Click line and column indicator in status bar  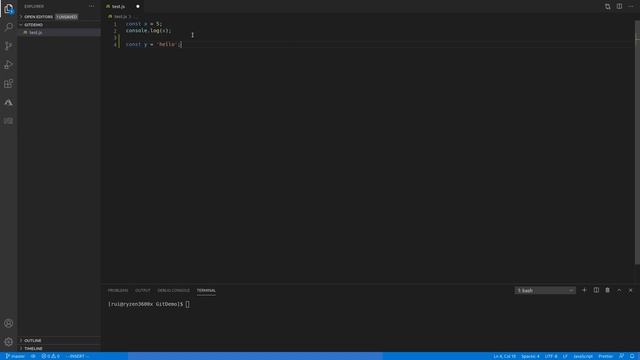pos(504,356)
